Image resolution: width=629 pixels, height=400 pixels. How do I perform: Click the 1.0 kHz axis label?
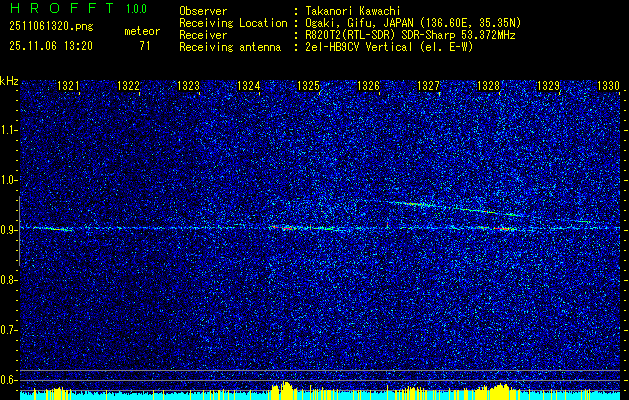coord(7,180)
